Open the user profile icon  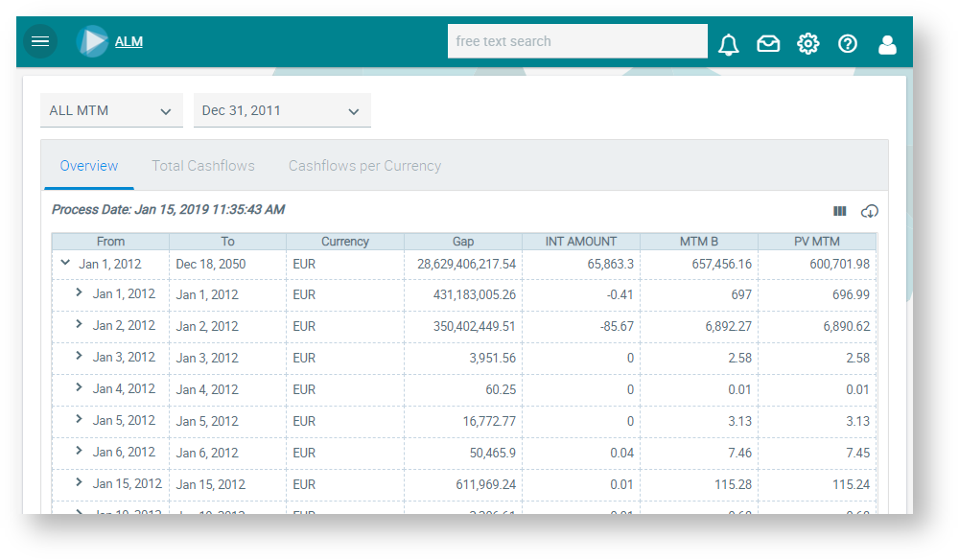click(887, 44)
